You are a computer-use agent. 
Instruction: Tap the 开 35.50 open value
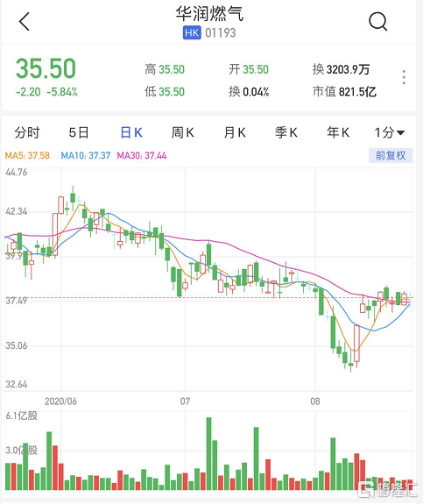coord(249,69)
